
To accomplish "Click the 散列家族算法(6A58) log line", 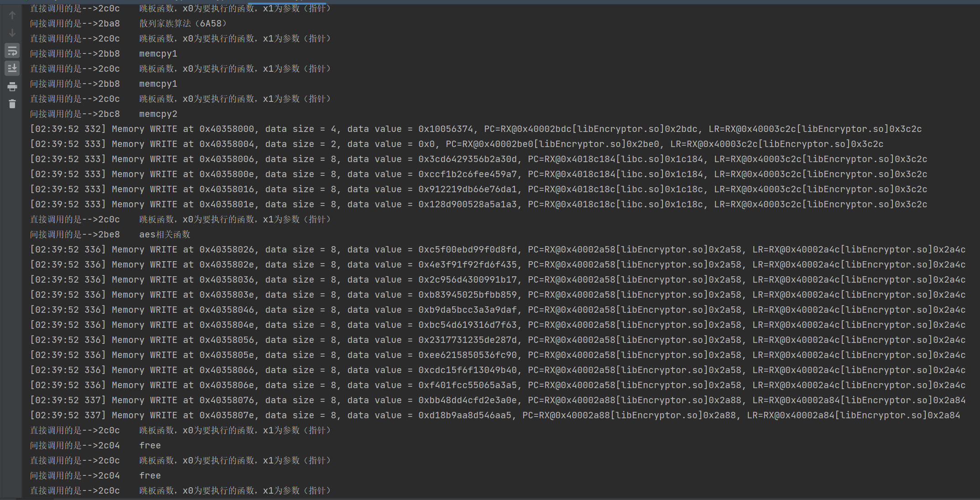I will [182, 23].
